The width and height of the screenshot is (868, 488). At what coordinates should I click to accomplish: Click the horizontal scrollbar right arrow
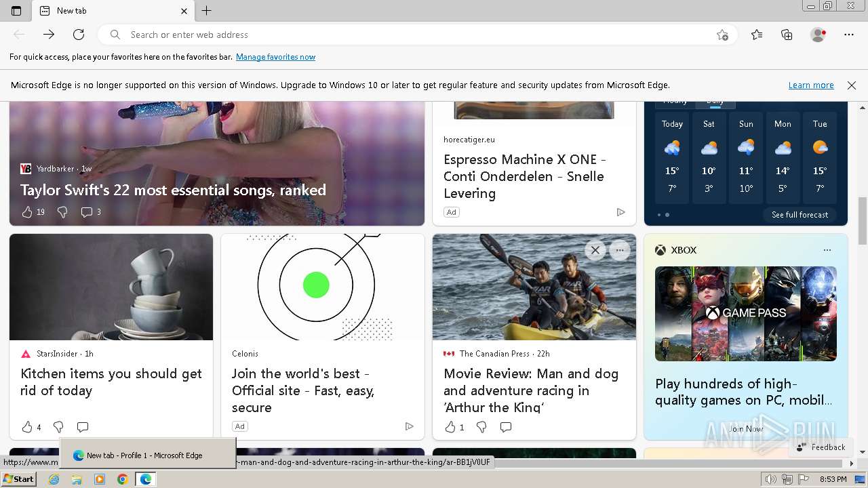pyautogui.click(x=852, y=464)
